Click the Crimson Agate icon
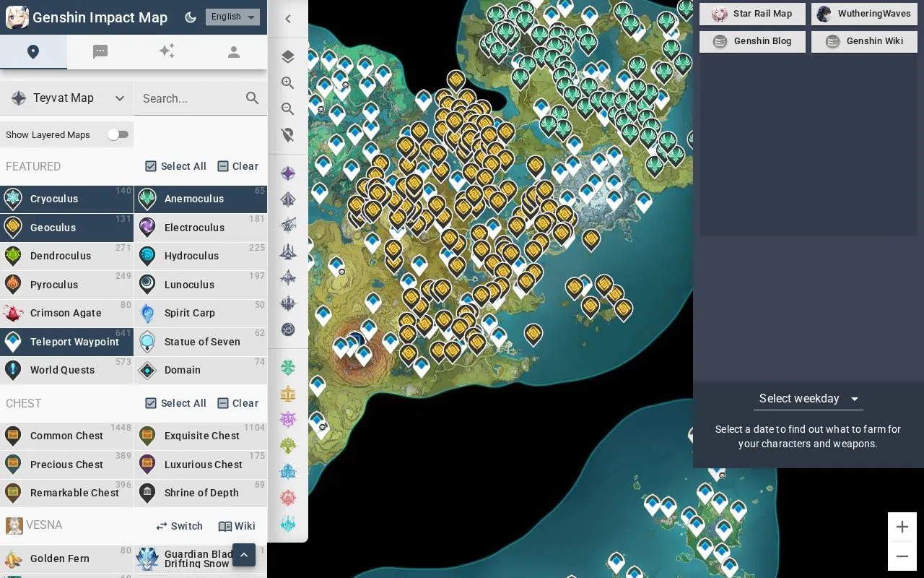924x578 pixels. tap(13, 313)
